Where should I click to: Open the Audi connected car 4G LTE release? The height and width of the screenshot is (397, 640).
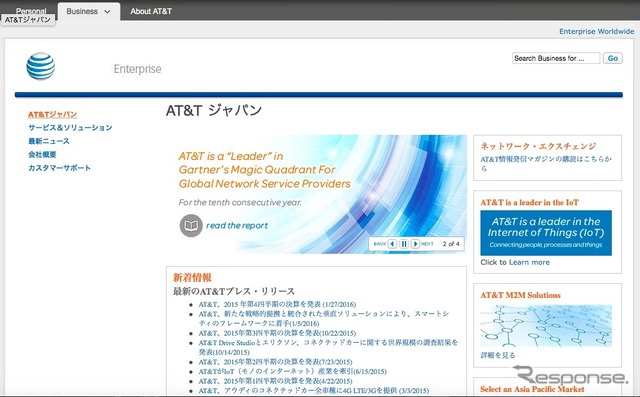(x=313, y=391)
